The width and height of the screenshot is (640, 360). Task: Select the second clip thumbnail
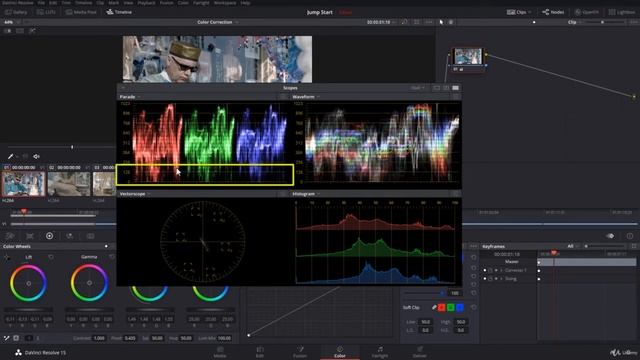[x=69, y=184]
